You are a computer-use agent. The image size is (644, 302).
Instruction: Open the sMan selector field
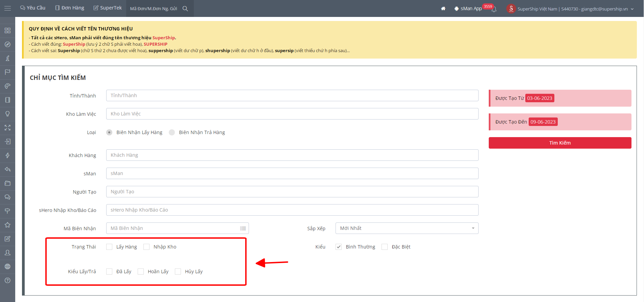coord(292,173)
